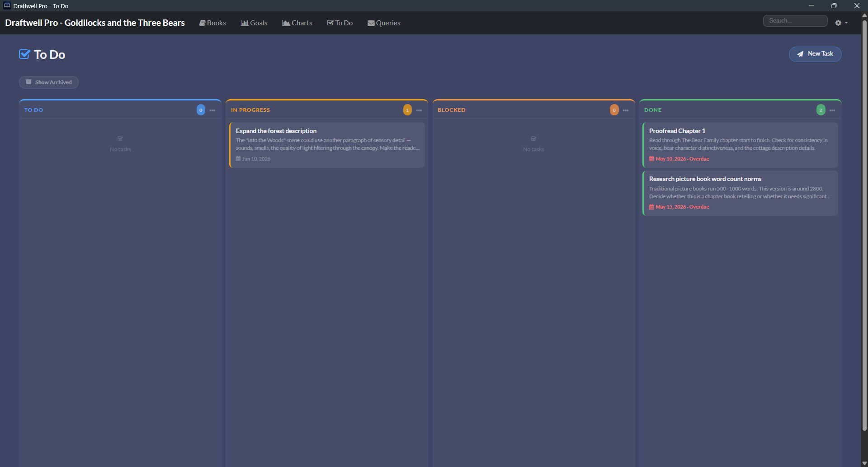Click the Jun 10, 2026 due date

click(x=253, y=159)
